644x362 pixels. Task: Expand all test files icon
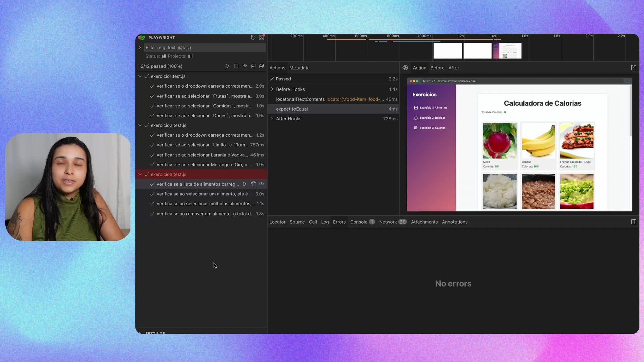point(262,66)
